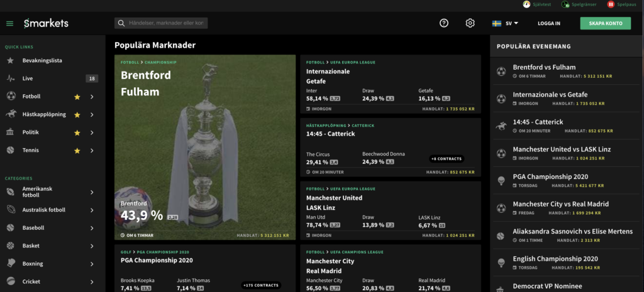Image resolution: width=644 pixels, height=292 pixels.
Task: Click the LOGGA IN button
Action: 548,23
